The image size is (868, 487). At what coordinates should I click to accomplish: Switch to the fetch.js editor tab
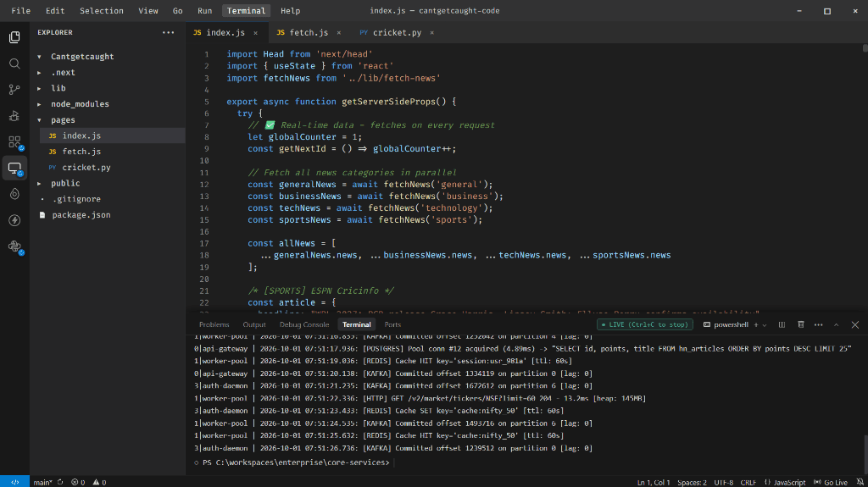tap(309, 33)
